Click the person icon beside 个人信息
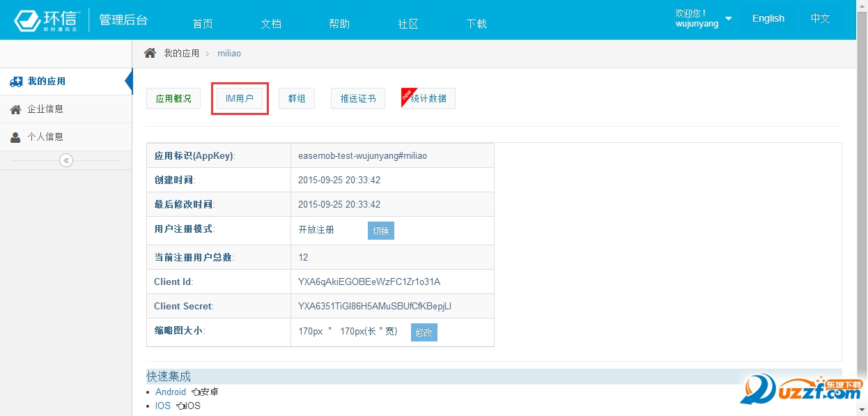Viewport: 868px width, 416px height. (x=15, y=137)
